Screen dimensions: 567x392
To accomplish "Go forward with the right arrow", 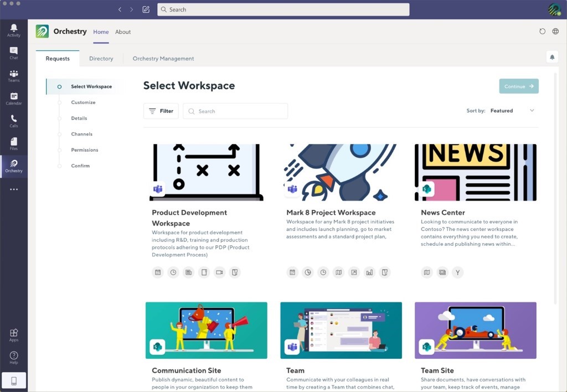I will 131,9.
